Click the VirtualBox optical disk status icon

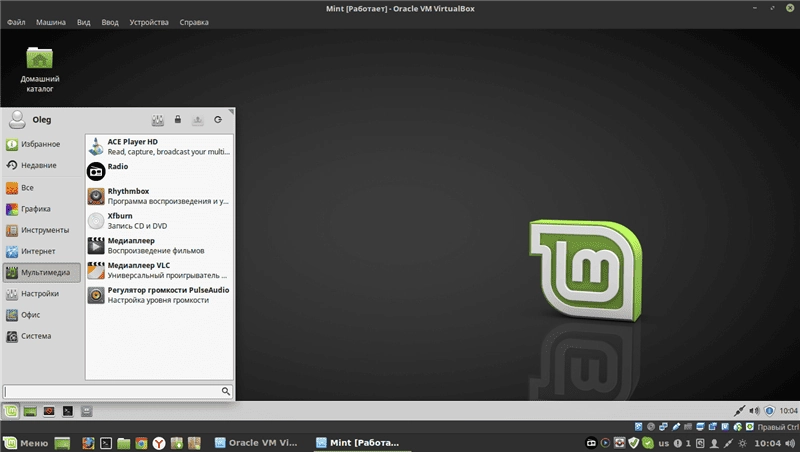coord(651,426)
